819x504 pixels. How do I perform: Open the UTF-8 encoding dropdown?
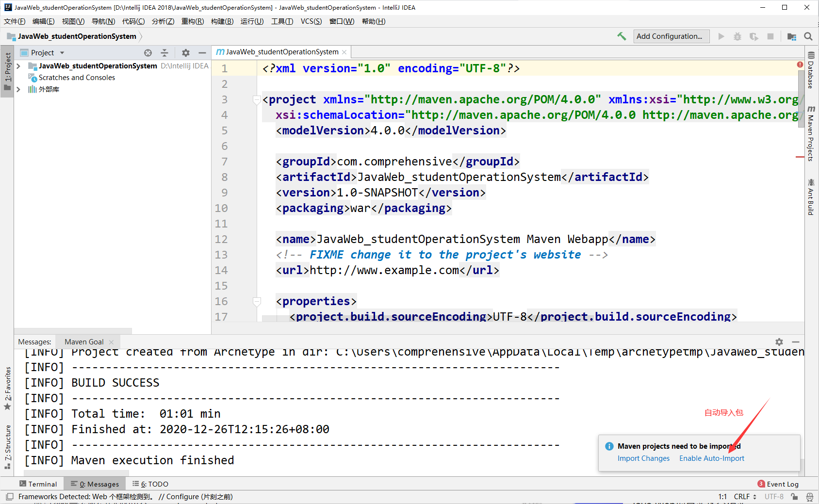(774, 497)
